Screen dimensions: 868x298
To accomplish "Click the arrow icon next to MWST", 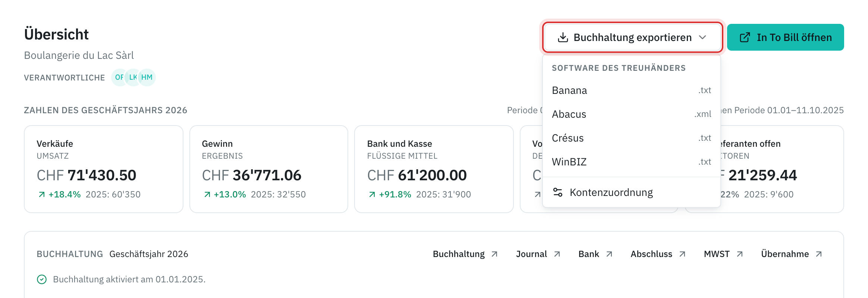I will [x=740, y=254].
